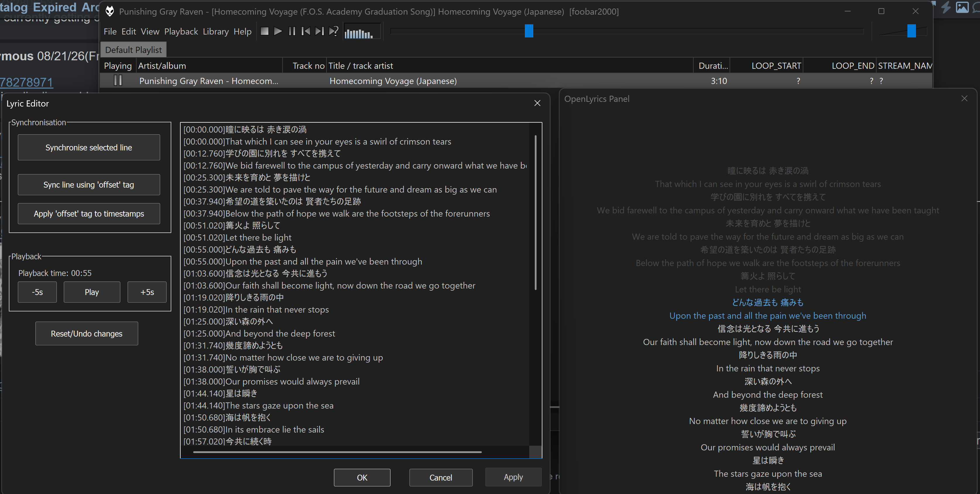Sort by Track no column header
The image size is (980, 494).
[304, 66]
